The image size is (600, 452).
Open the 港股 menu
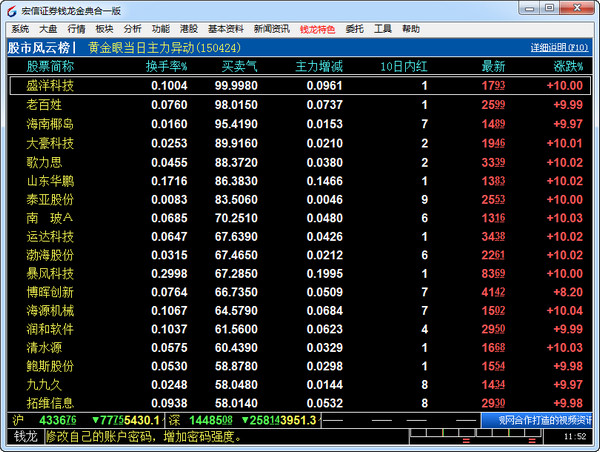[189, 29]
